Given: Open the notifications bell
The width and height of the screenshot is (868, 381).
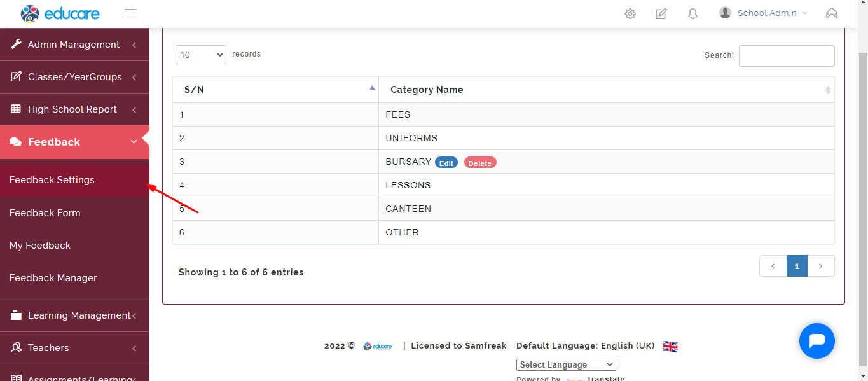Looking at the screenshot, I should [693, 13].
